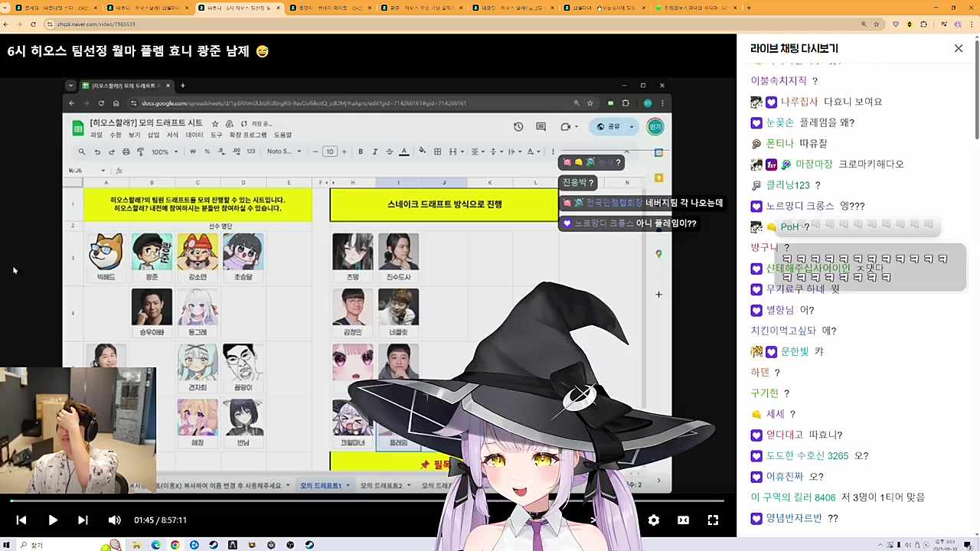Image resolution: width=980 pixels, height=551 pixels.
Task: Toggle italic formatting in Sheets
Action: pos(374,152)
